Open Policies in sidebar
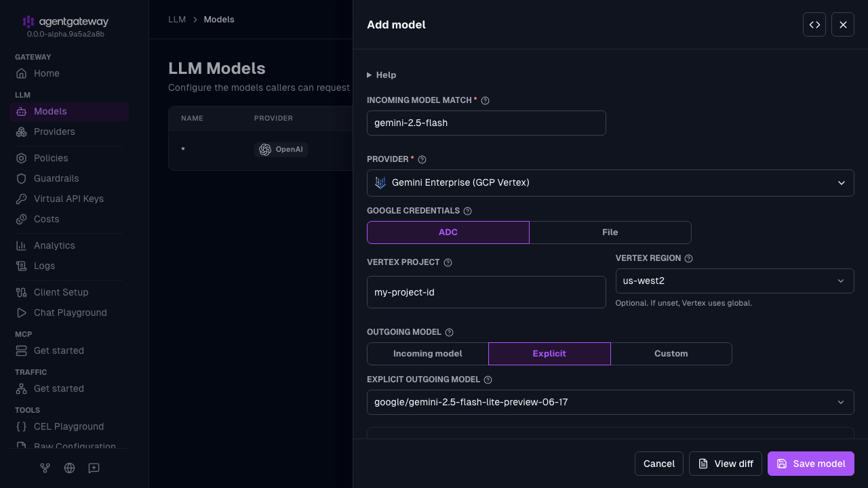Image resolution: width=868 pixels, height=488 pixels. (x=69, y=158)
